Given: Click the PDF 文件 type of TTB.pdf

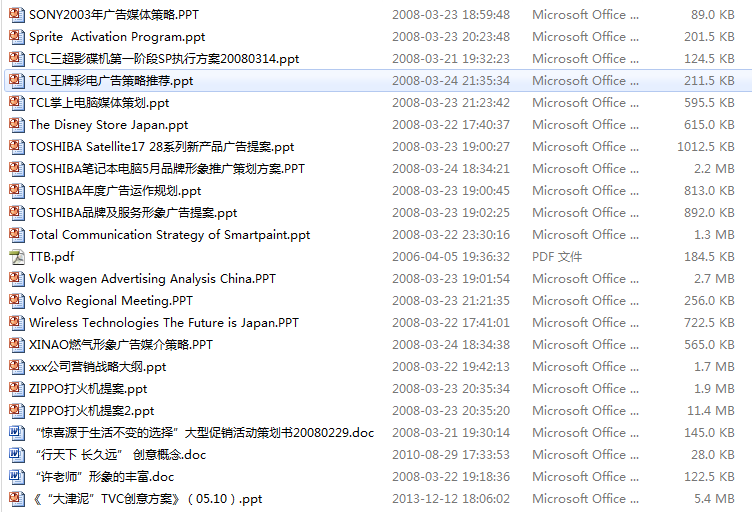Looking at the screenshot, I should pos(557,256).
